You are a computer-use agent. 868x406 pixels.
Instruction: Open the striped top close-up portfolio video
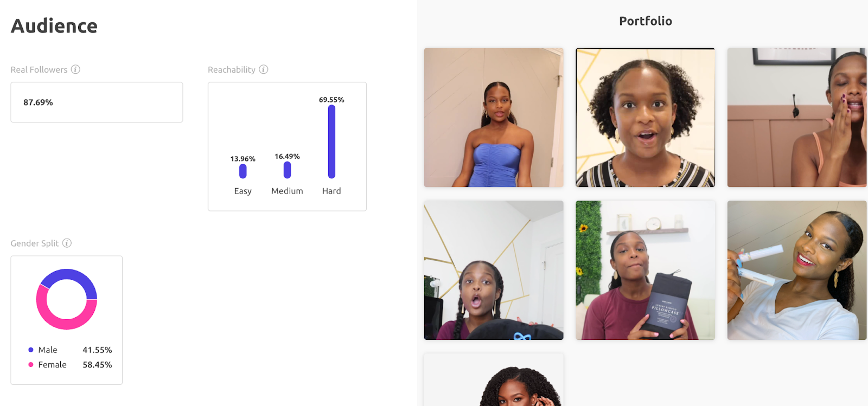[645, 118]
